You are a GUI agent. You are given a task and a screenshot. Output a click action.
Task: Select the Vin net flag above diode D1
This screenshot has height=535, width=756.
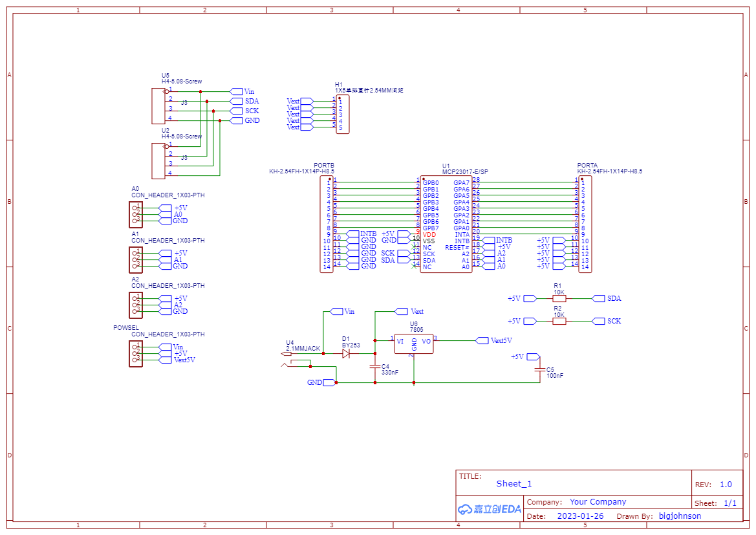[x=336, y=312]
